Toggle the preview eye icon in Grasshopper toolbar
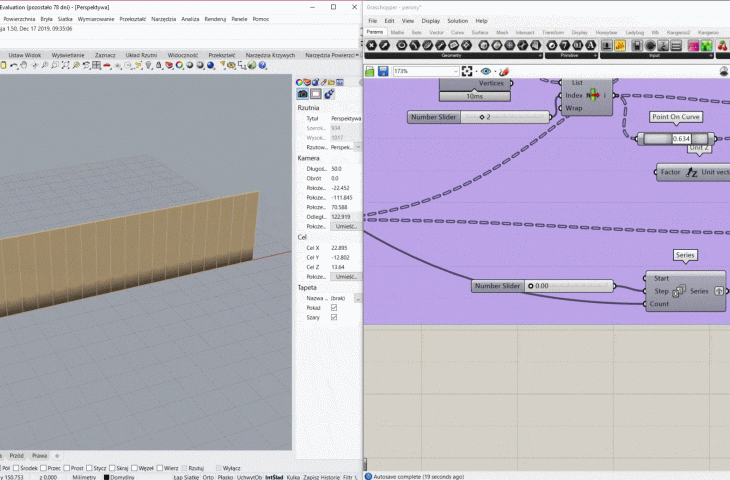The image size is (730, 480). (486, 71)
